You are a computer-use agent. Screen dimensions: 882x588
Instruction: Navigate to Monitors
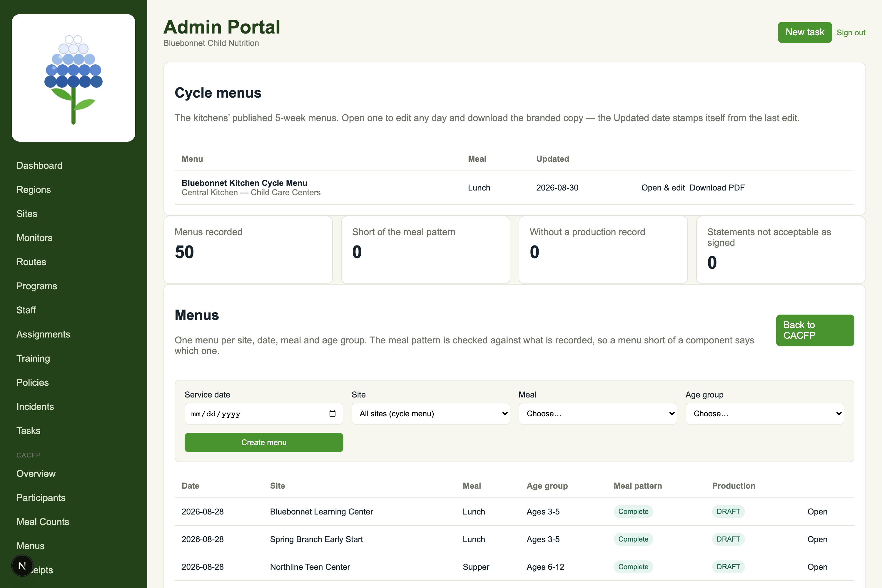(34, 238)
